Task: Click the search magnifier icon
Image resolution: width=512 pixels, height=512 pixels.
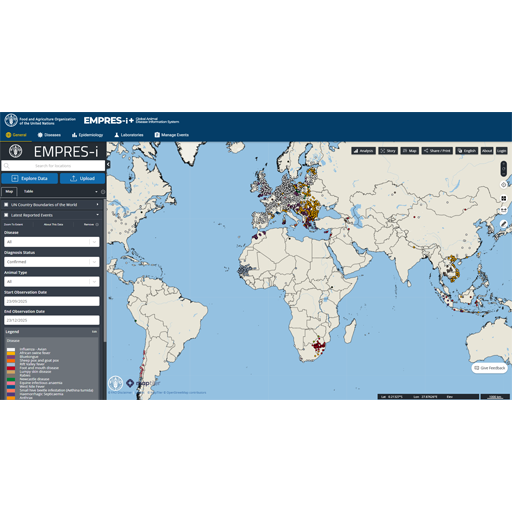Action: (x=7, y=166)
